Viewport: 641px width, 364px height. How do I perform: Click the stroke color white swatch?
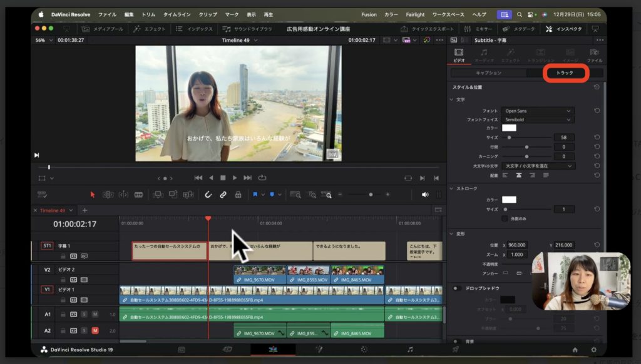click(509, 200)
